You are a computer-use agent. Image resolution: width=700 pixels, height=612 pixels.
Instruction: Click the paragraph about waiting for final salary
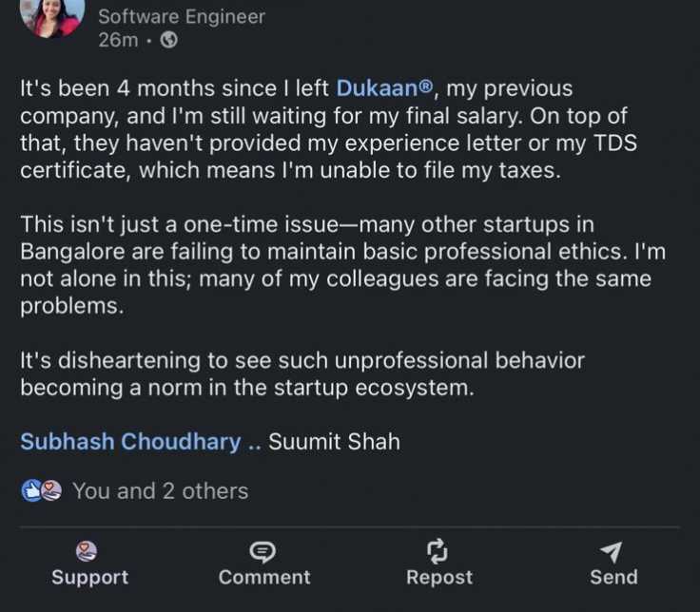[304, 129]
